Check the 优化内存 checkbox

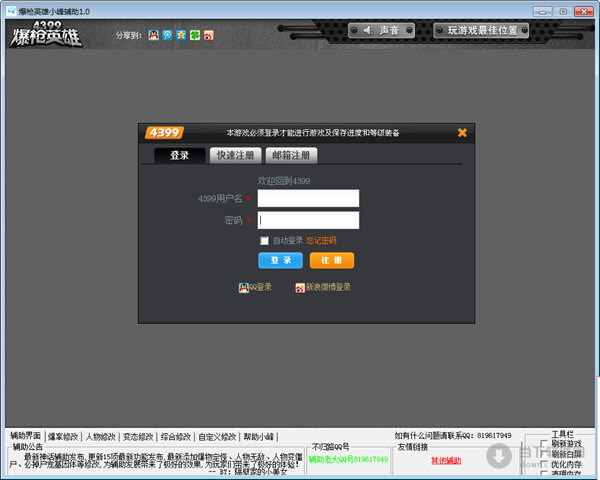point(543,464)
